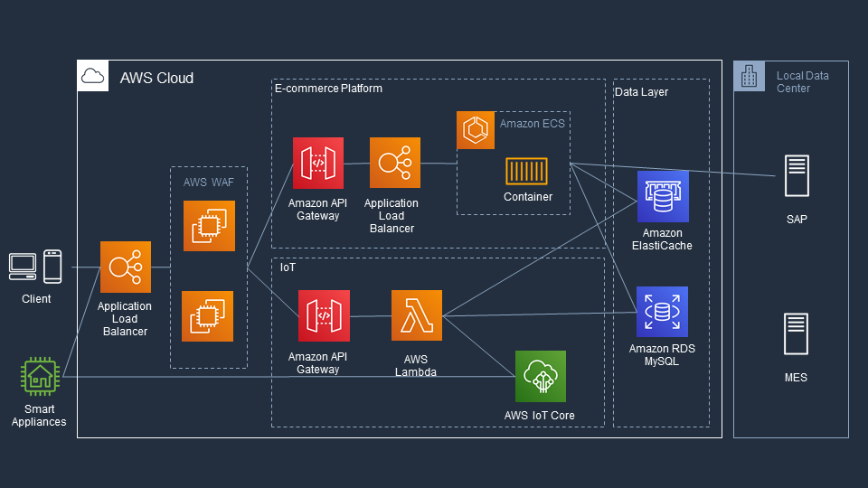This screenshot has height=488, width=868.
Task: Select the 'IoT' group label
Action: tap(288, 267)
